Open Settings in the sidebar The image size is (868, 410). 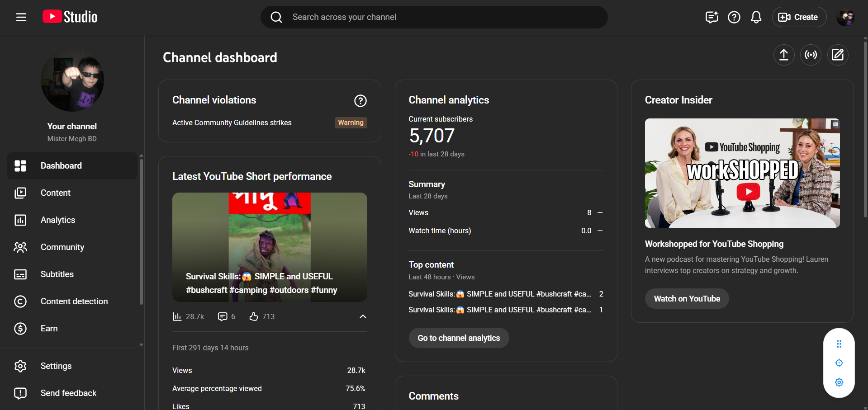[72, 366]
